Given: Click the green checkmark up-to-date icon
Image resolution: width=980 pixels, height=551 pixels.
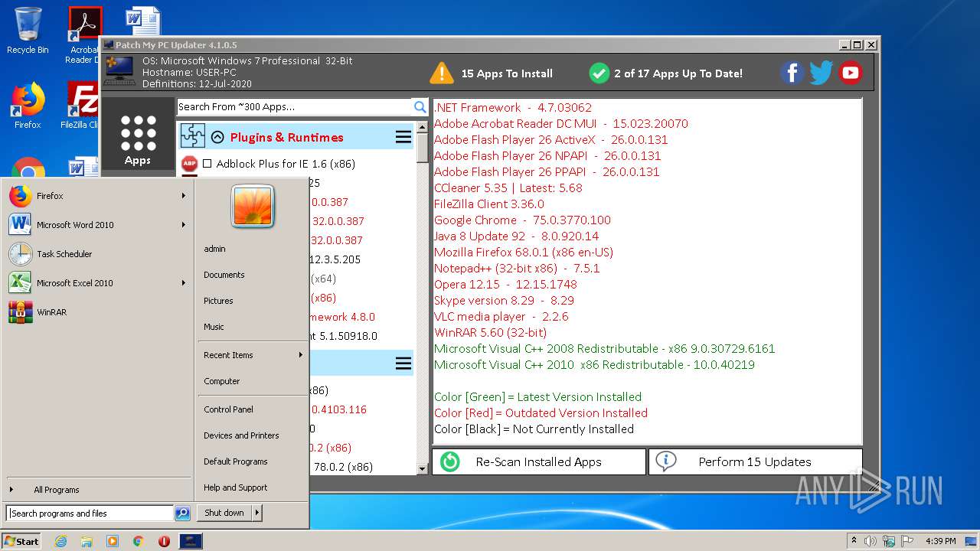Looking at the screenshot, I should pos(599,73).
